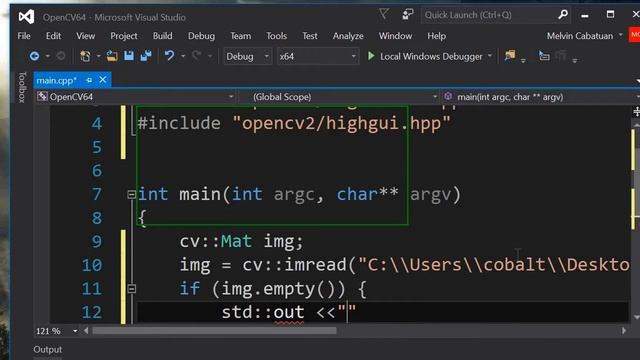This screenshot has width=640, height=360.
Task: Click the underlined 'out' in std::out
Action: point(289,313)
